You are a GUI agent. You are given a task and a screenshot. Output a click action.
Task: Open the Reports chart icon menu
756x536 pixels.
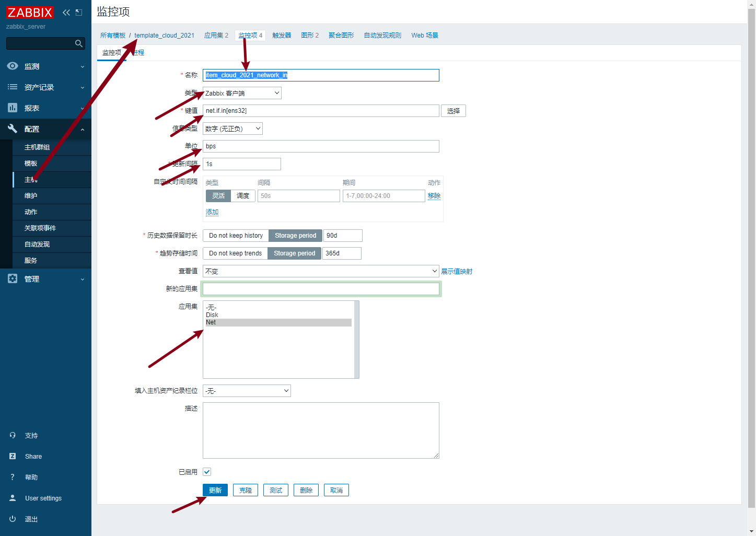13,108
